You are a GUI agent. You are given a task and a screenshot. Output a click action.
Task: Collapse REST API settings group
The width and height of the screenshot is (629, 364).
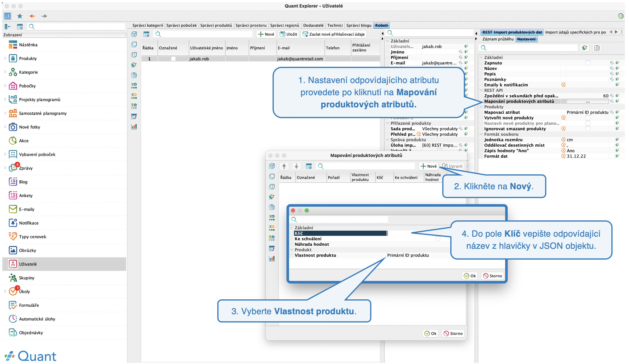click(481, 90)
